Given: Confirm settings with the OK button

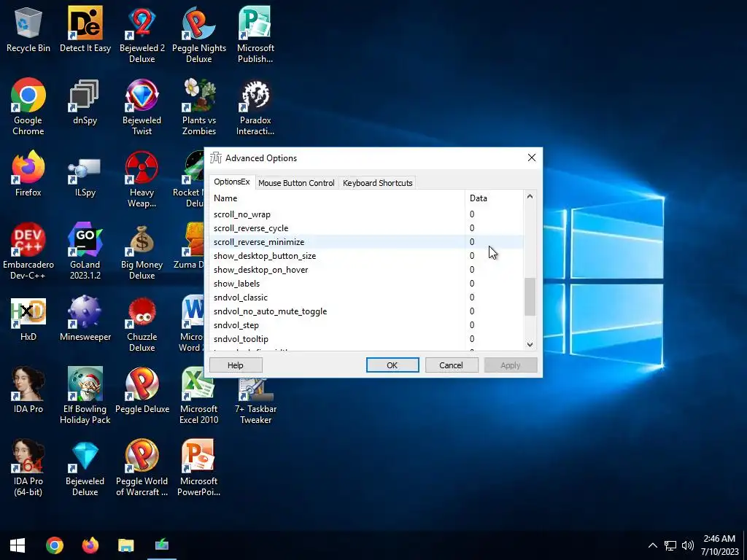Looking at the screenshot, I should point(392,365).
